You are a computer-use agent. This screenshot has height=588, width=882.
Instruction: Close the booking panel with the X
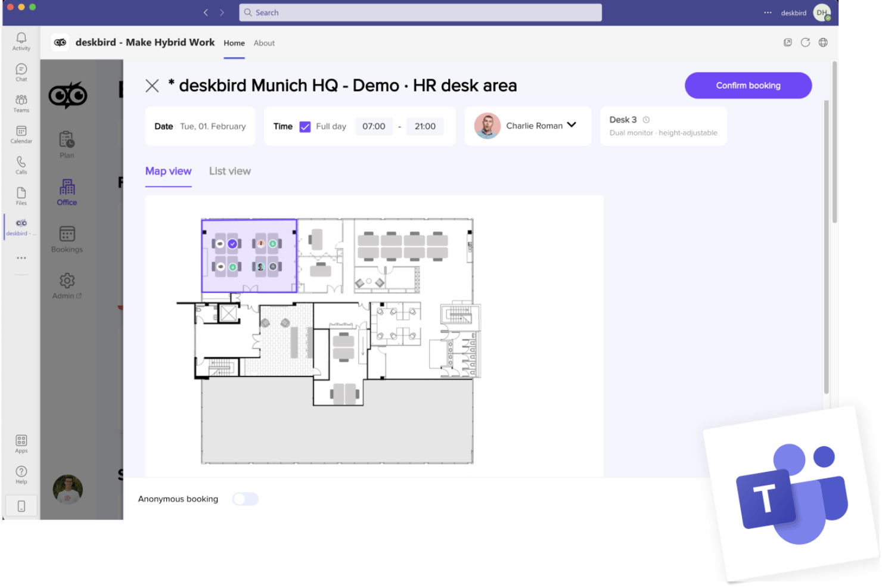tap(152, 86)
